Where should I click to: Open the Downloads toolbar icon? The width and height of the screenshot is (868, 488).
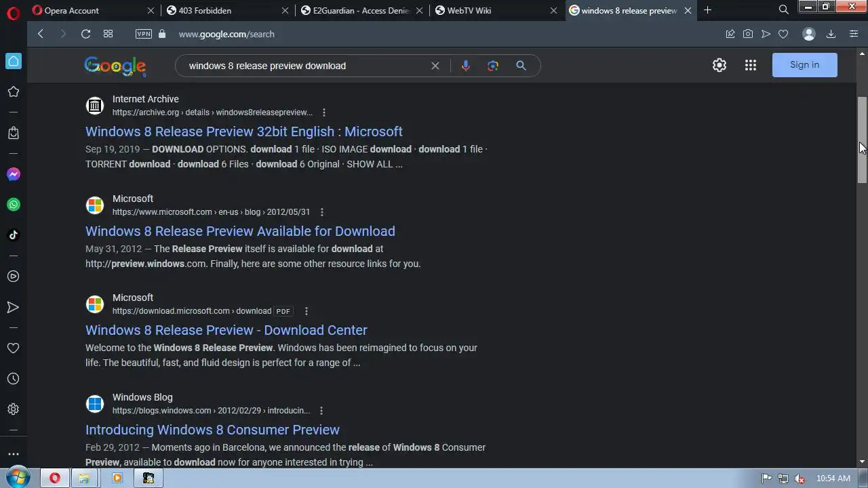pos(831,34)
